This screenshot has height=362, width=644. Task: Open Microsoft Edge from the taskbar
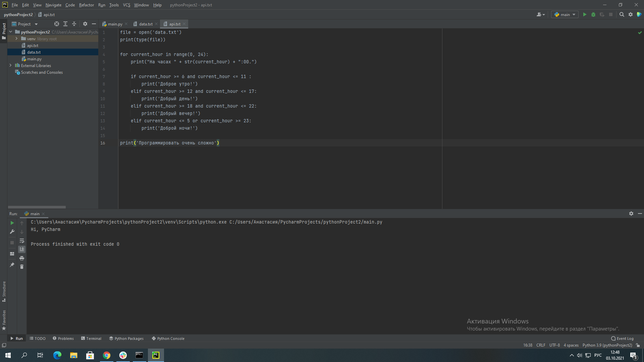[x=57, y=355]
